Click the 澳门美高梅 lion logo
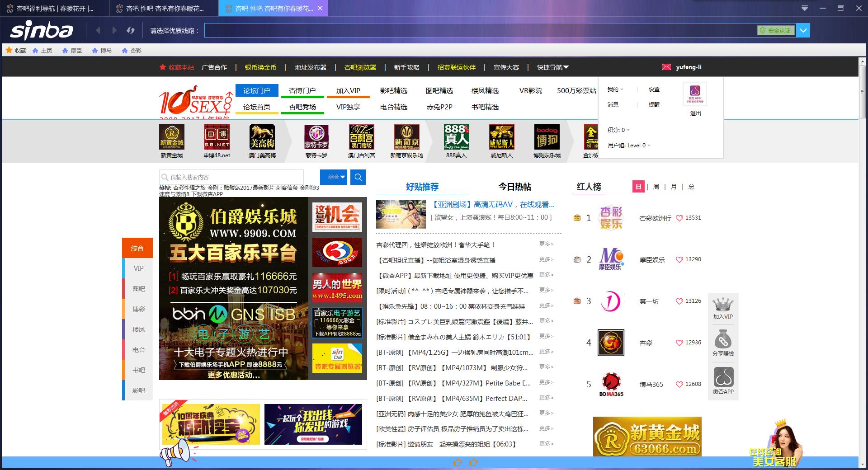The width and height of the screenshot is (868, 470). 262,137
